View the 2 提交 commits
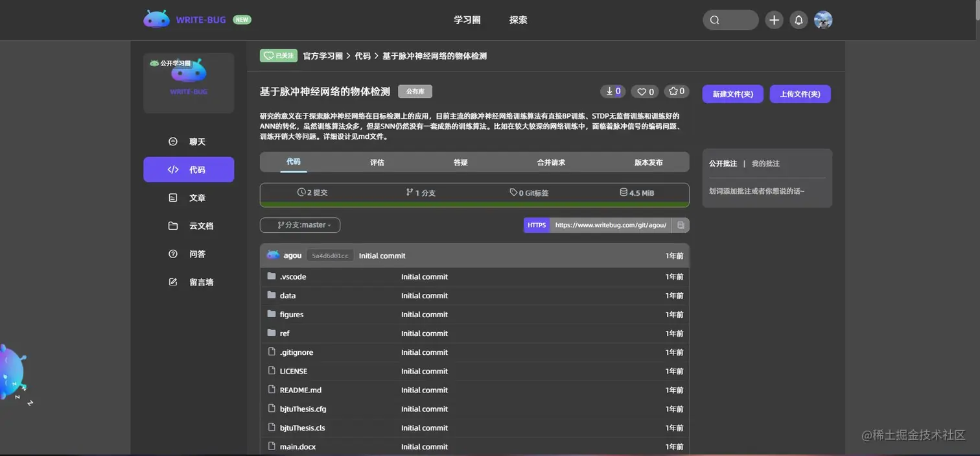Screen dimensions: 980x456 pyautogui.click(x=312, y=193)
